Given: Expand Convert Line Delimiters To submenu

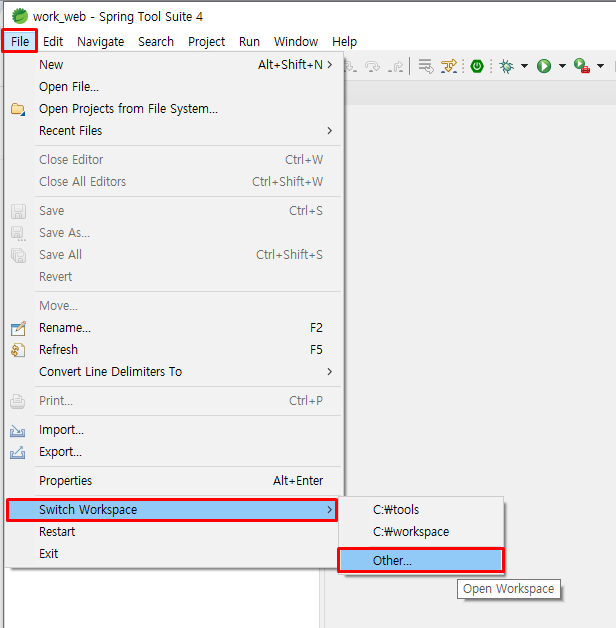Looking at the screenshot, I should click(174, 372).
